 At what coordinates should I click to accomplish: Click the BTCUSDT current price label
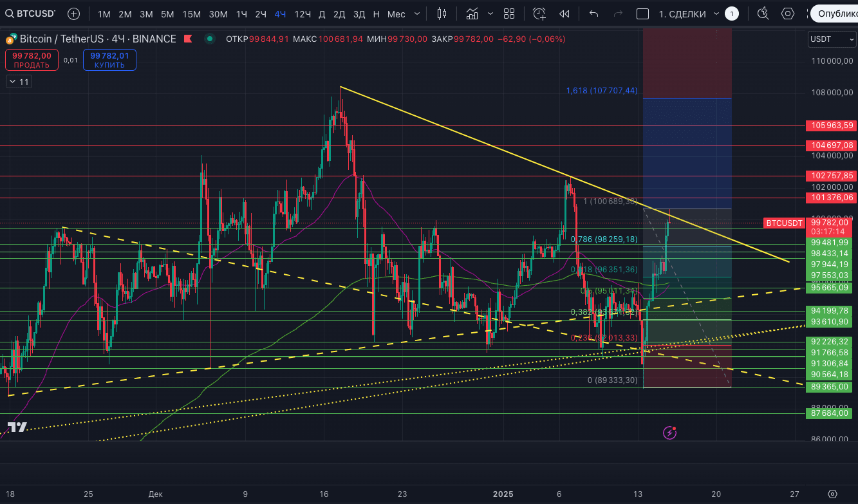coord(784,223)
